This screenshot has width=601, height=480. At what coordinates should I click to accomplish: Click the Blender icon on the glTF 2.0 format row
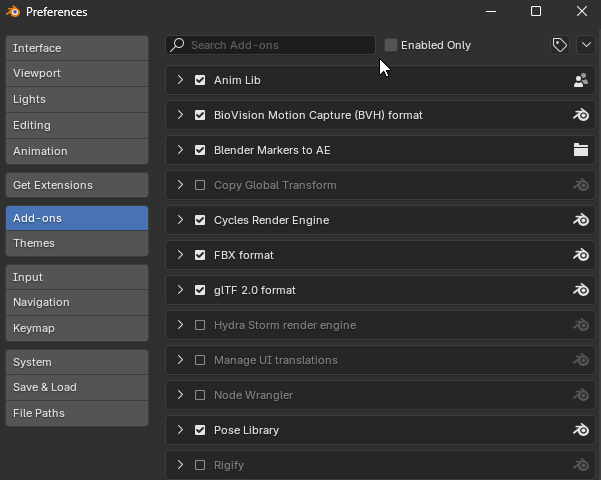click(x=580, y=290)
